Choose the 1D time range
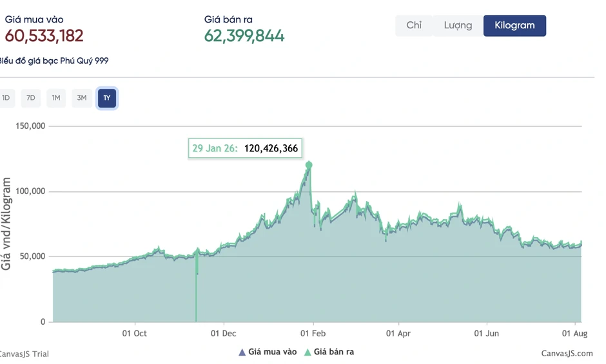This screenshot has height=364, width=606. [6, 98]
